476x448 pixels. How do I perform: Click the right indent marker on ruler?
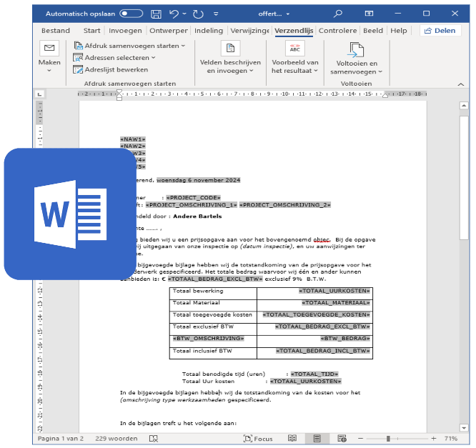pyautogui.click(x=385, y=96)
